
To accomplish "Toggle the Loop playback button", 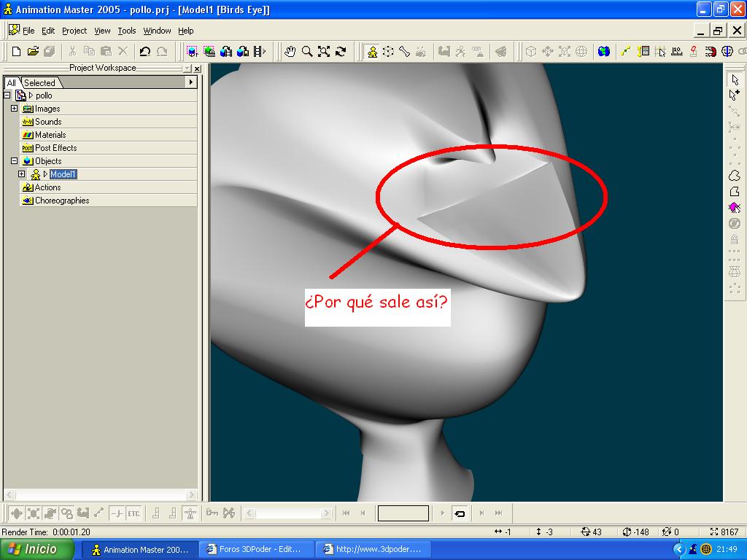I will point(460,513).
